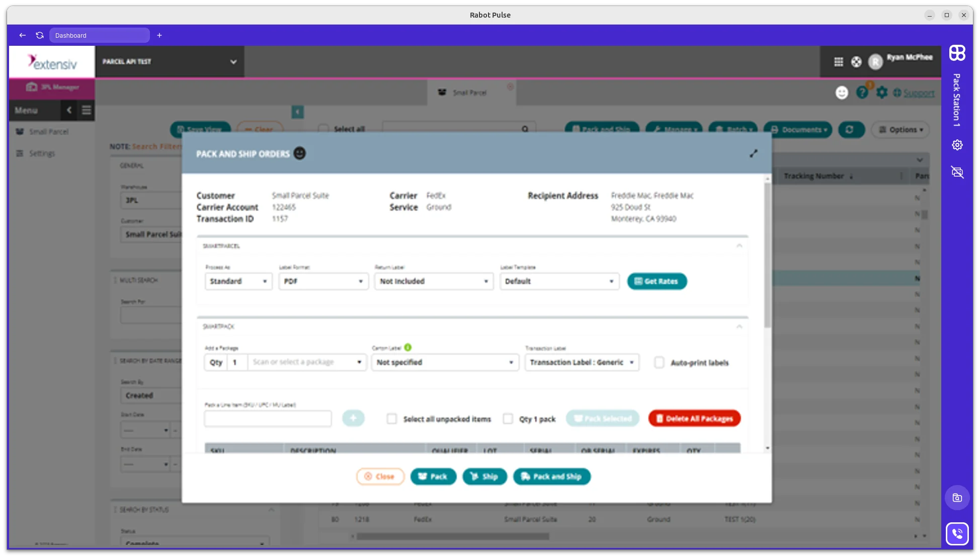Click the help question mark icon

861,92
